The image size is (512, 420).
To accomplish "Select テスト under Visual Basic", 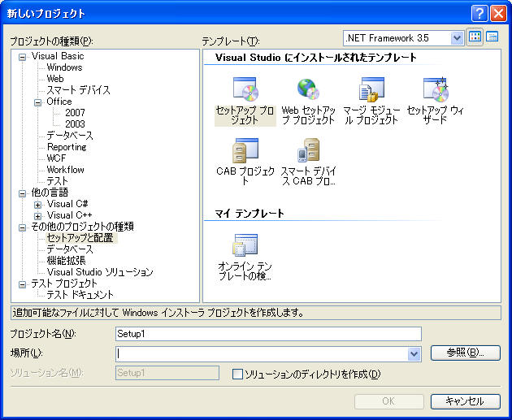I will tap(58, 181).
